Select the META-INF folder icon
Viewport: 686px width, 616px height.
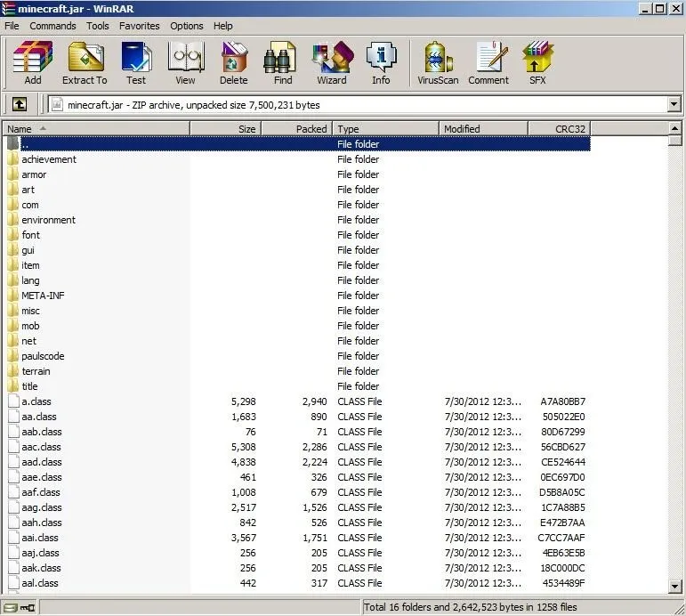pyautogui.click(x=13, y=295)
